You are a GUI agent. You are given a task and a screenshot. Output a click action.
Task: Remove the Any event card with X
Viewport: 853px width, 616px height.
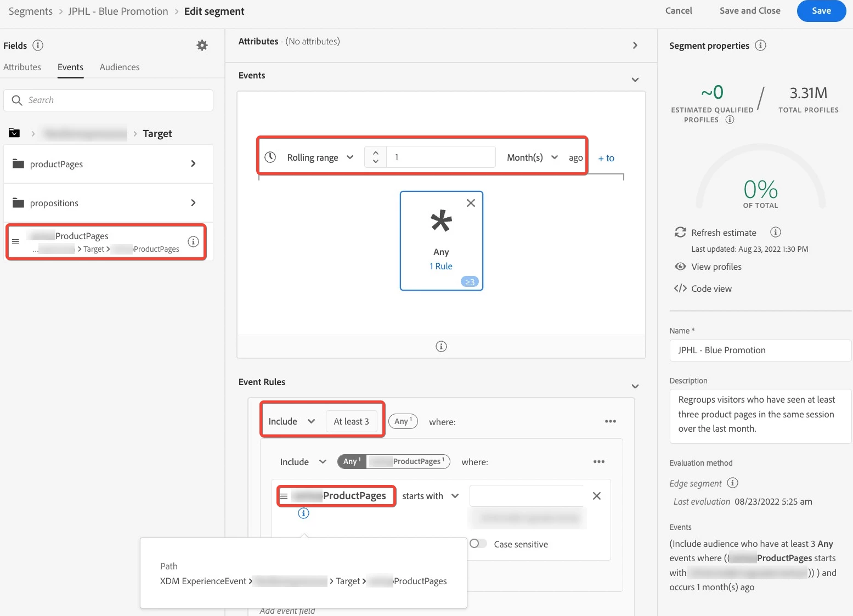click(471, 203)
